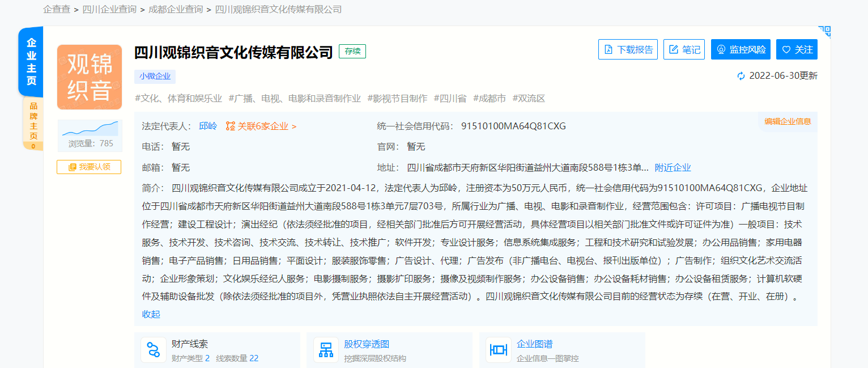Click hashtag #成都市
This screenshot has width=868, height=368.
tap(490, 99)
